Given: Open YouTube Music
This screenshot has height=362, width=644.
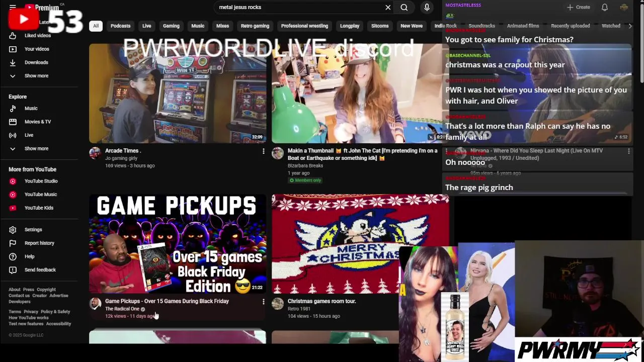Looking at the screenshot, I should point(41,195).
